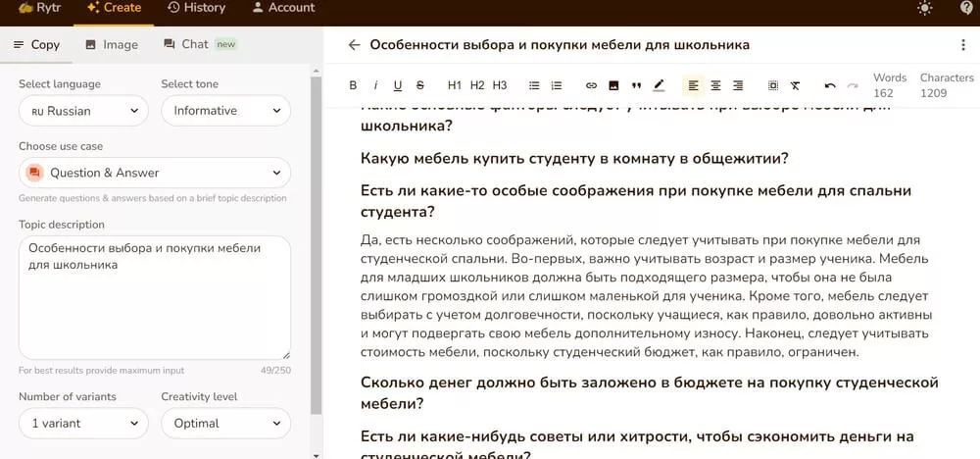The height and width of the screenshot is (459, 980).
Task: Click the heading 'Сколько денег должно быть заложено в бюджете'
Action: click(x=650, y=392)
